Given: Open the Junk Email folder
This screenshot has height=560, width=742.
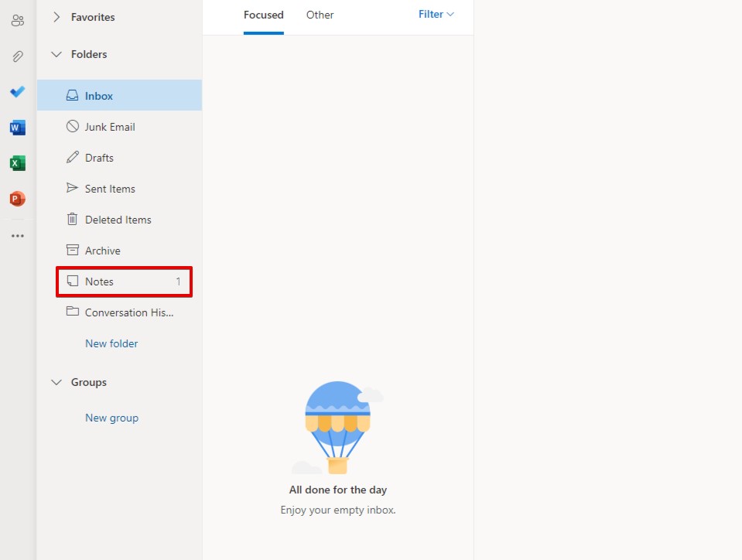Looking at the screenshot, I should click(x=110, y=127).
